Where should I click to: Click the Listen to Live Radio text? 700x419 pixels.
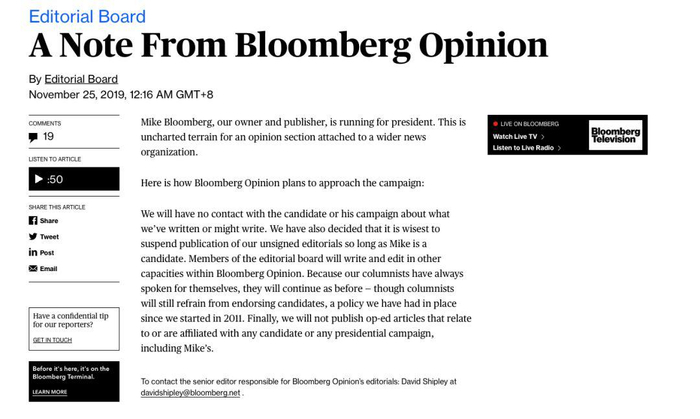(x=523, y=148)
